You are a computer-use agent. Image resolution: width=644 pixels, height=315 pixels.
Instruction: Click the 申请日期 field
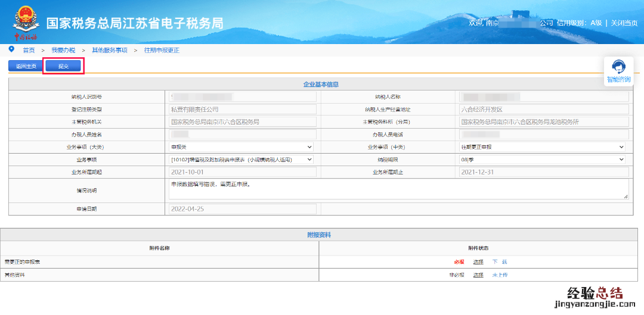(x=243, y=209)
